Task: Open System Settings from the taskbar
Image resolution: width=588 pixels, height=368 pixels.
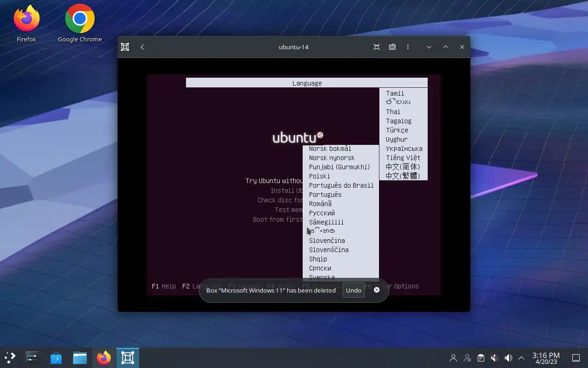Action: click(x=32, y=358)
